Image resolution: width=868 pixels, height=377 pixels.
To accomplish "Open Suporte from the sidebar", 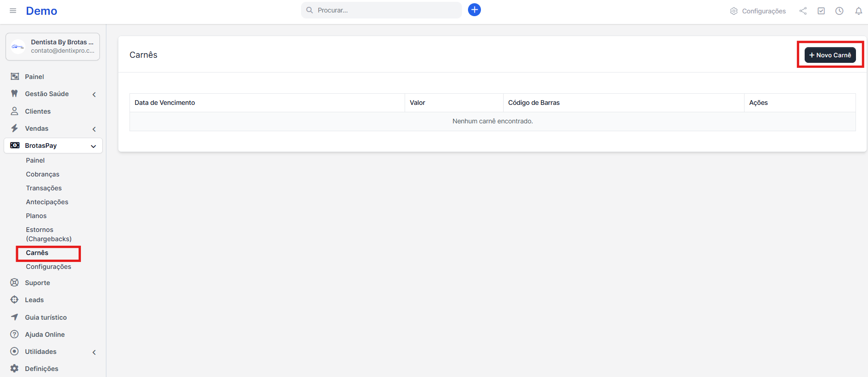I will coord(37,283).
